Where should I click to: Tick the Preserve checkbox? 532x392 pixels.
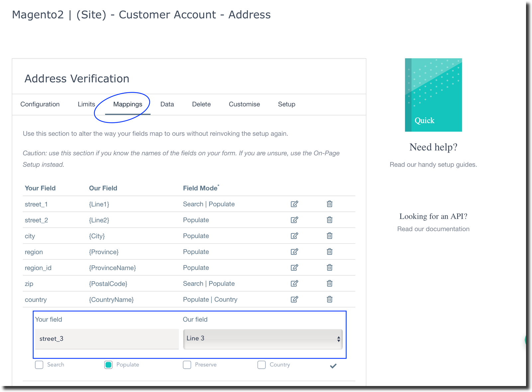(x=187, y=365)
